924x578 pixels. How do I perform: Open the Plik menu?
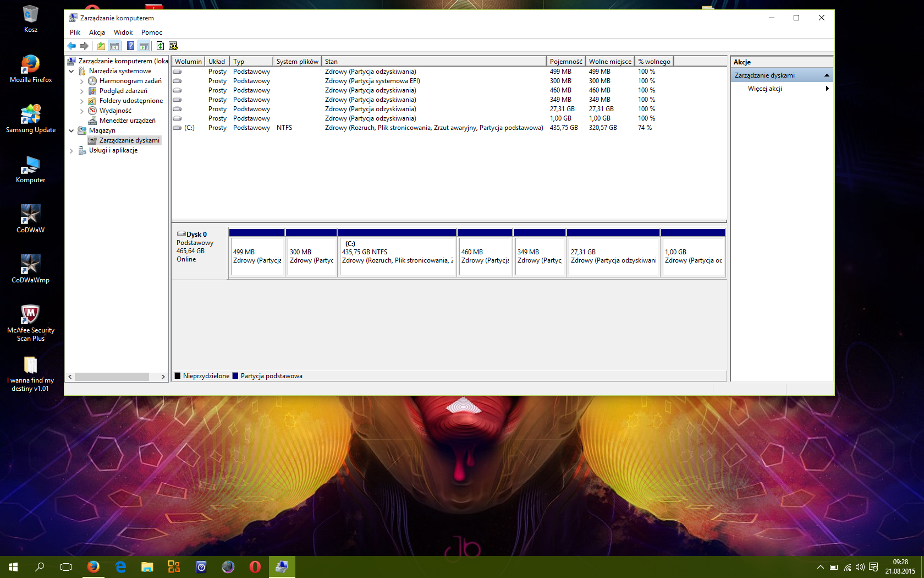pos(75,32)
